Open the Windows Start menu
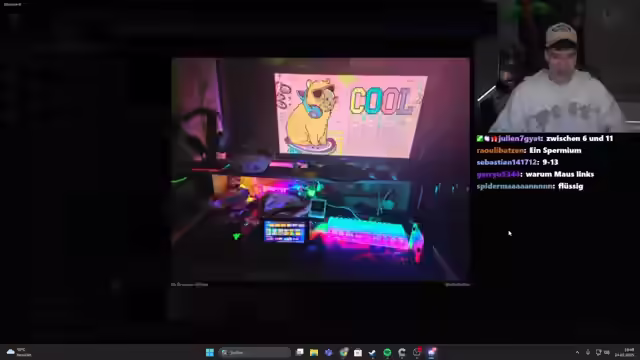This screenshot has width=640, height=360. click(210, 352)
